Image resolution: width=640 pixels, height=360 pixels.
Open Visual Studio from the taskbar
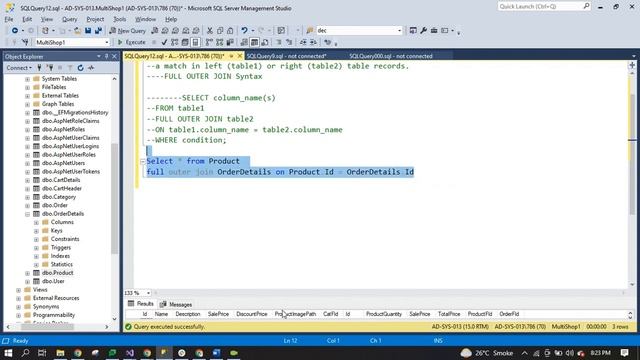click(x=130, y=353)
